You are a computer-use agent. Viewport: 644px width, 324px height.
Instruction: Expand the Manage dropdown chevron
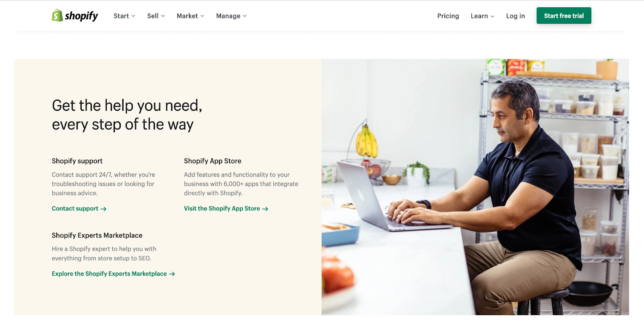click(x=245, y=16)
